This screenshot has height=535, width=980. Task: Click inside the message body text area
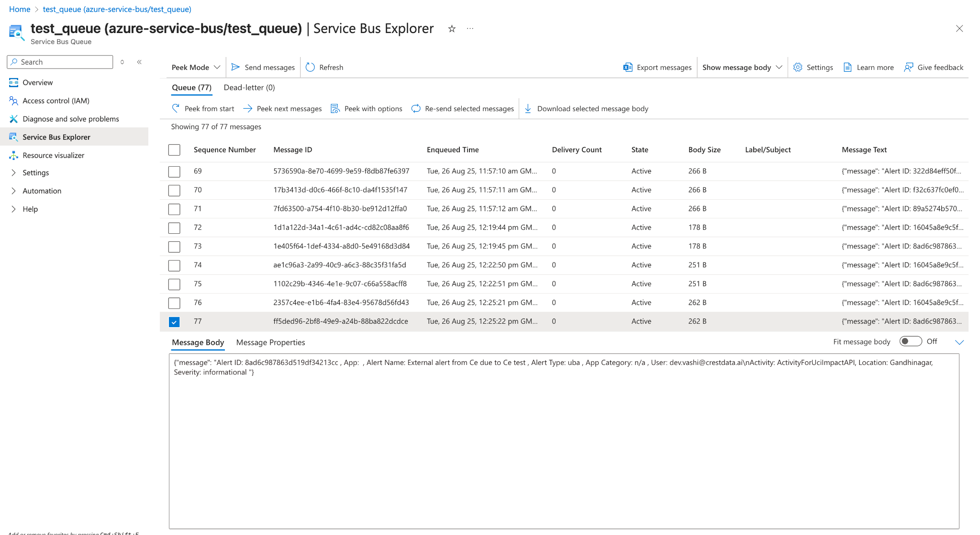point(564,441)
